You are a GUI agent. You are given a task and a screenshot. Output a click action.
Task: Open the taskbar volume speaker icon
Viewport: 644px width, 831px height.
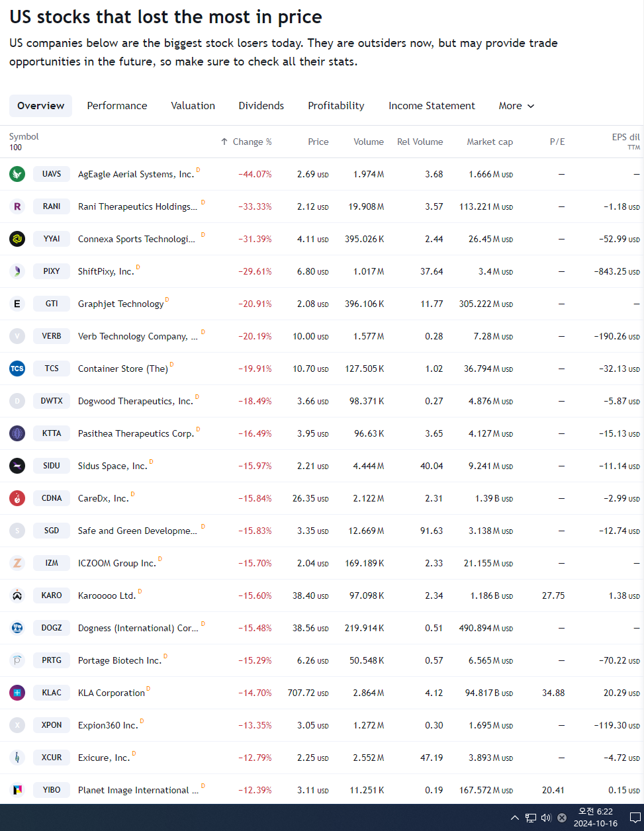546,818
